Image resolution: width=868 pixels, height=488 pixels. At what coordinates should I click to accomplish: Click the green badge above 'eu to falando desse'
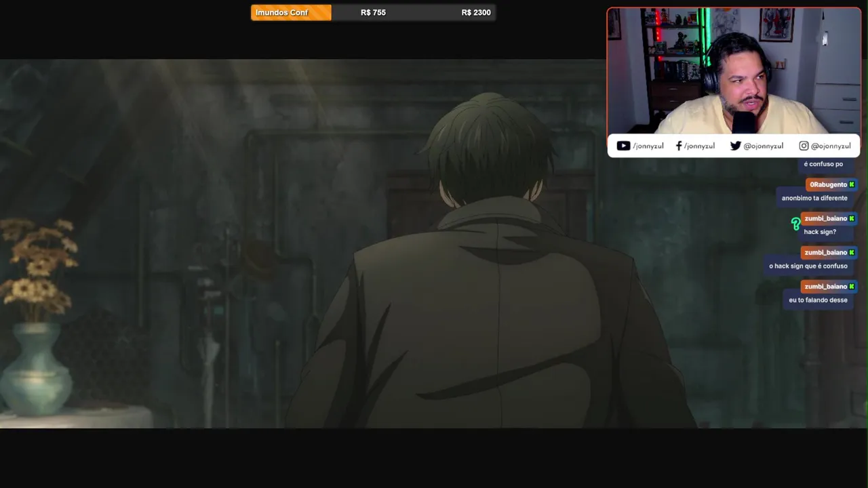point(852,286)
